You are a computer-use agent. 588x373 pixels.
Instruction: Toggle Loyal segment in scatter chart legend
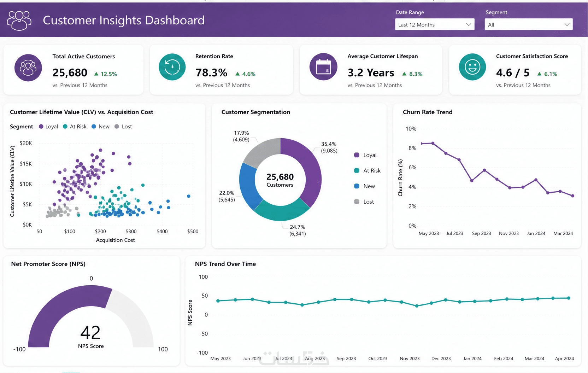click(48, 127)
